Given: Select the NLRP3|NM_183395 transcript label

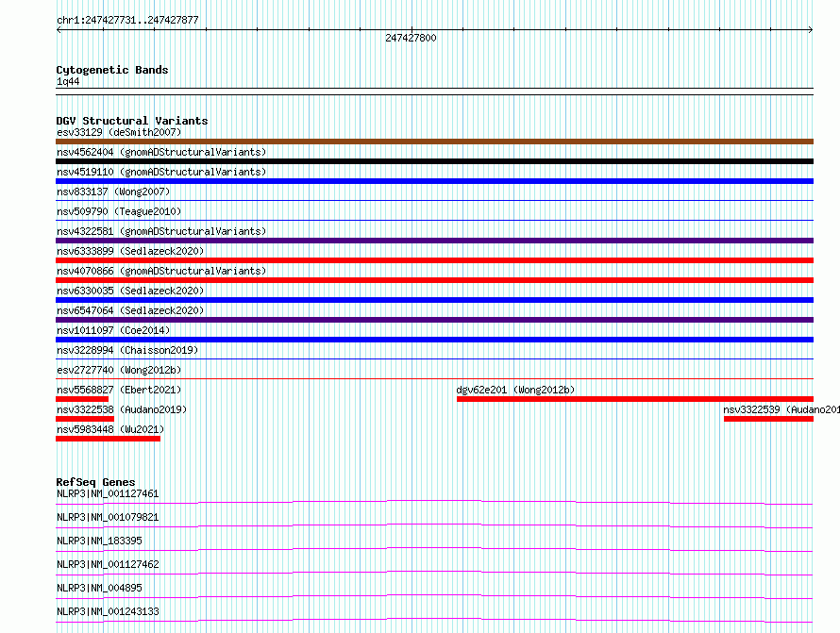Looking at the screenshot, I should coord(99,541).
